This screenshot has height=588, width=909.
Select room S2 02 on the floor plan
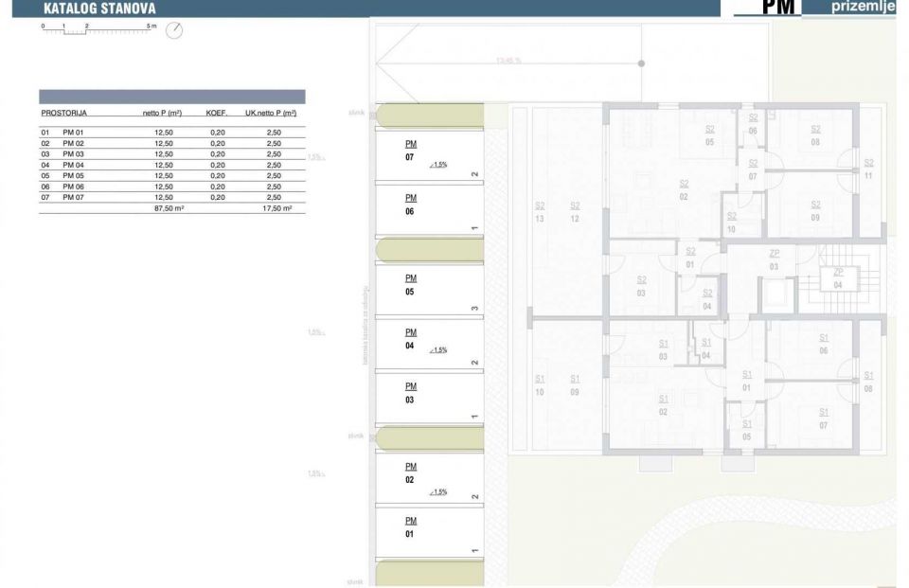pyautogui.click(x=684, y=189)
